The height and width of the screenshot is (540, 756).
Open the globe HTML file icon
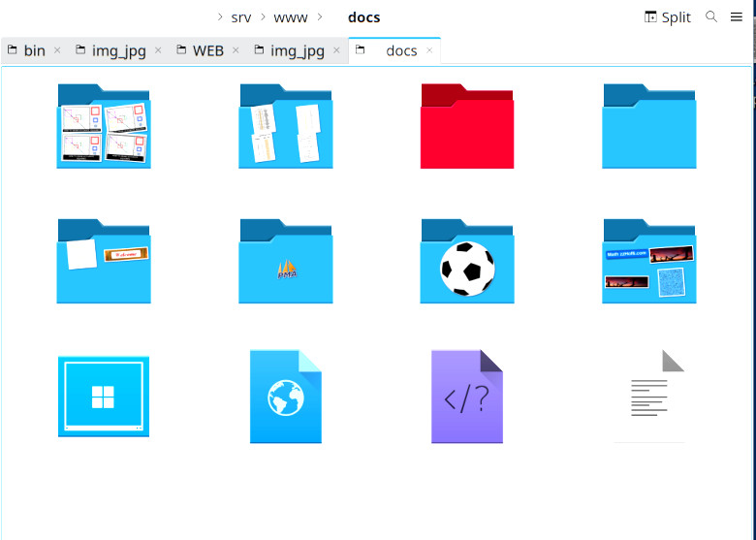pyautogui.click(x=286, y=396)
